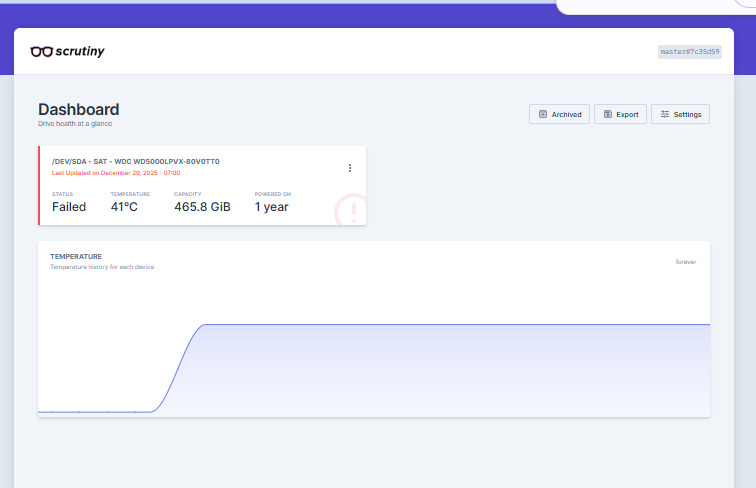Click the Last Updated timestamp text
The height and width of the screenshot is (488, 756).
pyautogui.click(x=116, y=173)
